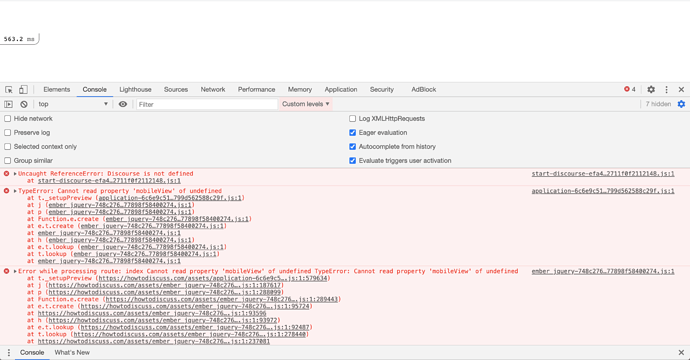The height and width of the screenshot is (360, 690).
Task: Open start-discourse source link on the right
Action: pos(603,174)
